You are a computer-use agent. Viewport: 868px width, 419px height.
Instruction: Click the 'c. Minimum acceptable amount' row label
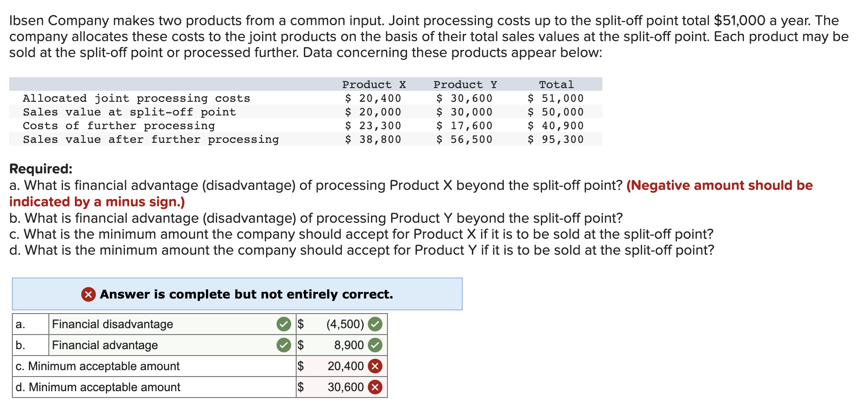pyautogui.click(x=98, y=366)
